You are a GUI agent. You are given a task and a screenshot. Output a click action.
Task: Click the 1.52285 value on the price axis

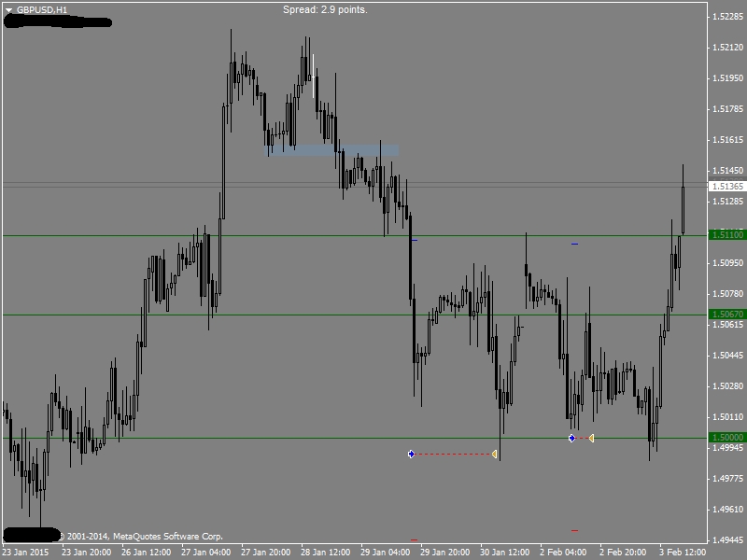coord(727,17)
